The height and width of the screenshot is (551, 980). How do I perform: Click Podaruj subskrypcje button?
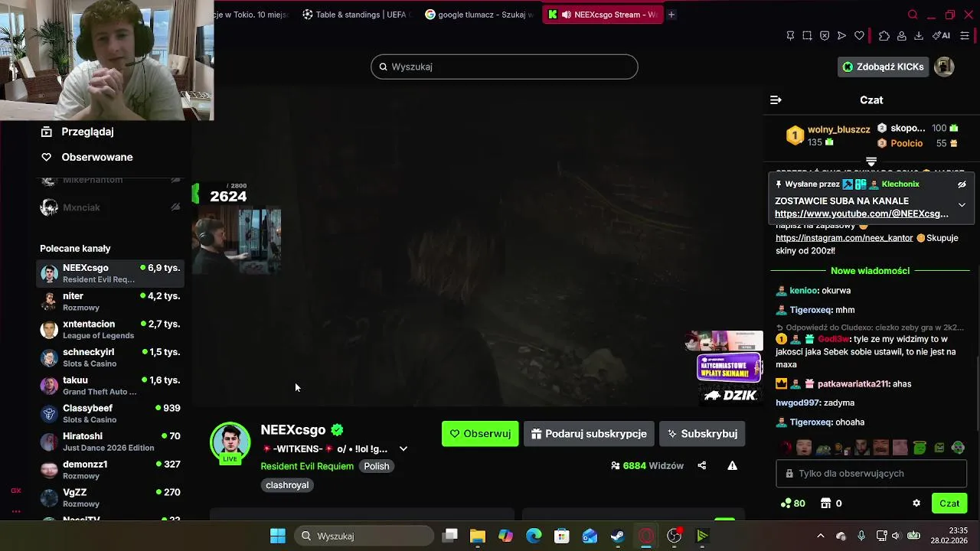[589, 434]
